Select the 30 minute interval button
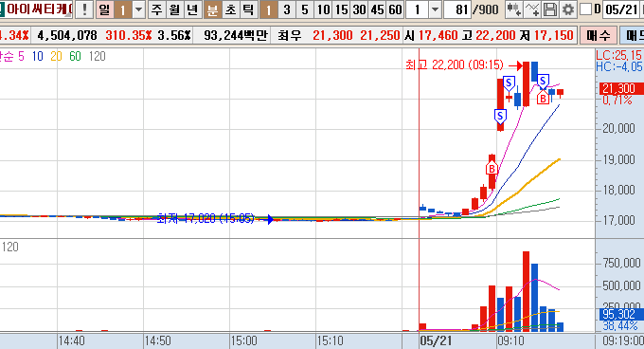Viewport: 644px width, 349px height. tap(359, 9)
